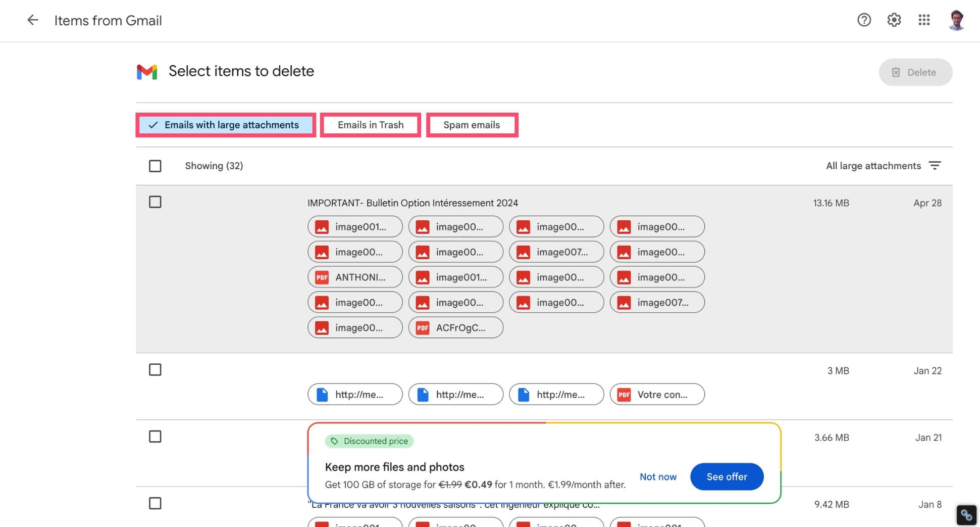Viewport: 980px width, 527px height.
Task: Click the 3.66 MB size value
Action: [832, 437]
